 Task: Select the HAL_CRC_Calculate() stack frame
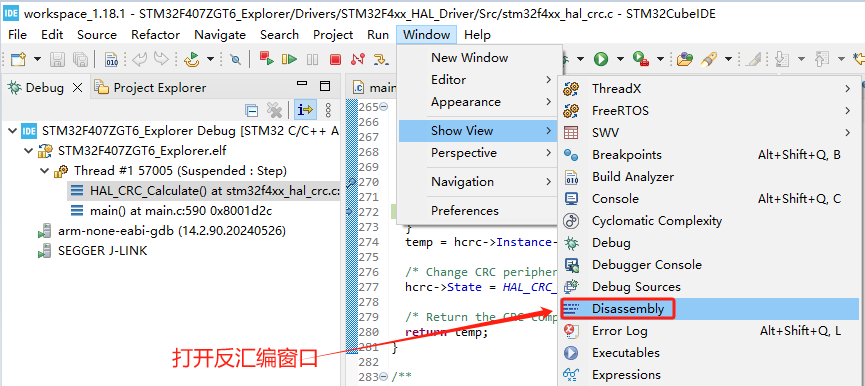205,191
